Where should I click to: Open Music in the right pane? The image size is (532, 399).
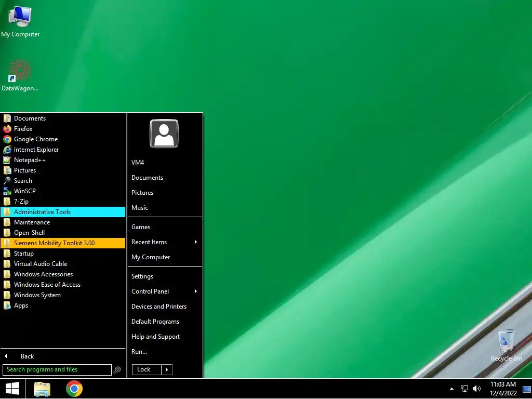point(165,208)
